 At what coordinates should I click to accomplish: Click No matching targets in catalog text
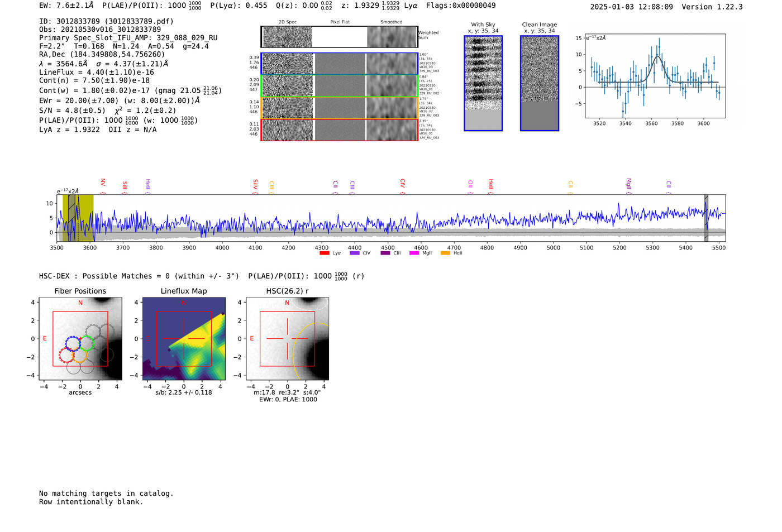coord(106,493)
